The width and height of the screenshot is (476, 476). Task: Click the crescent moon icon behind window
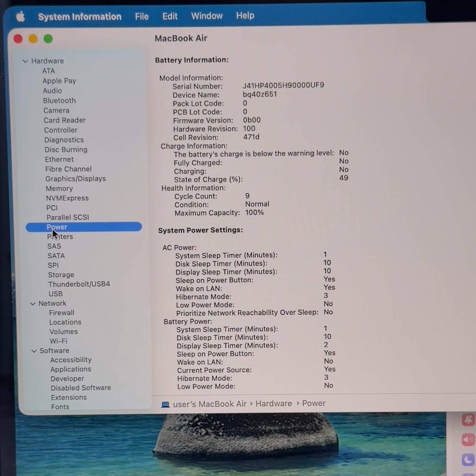468,460
